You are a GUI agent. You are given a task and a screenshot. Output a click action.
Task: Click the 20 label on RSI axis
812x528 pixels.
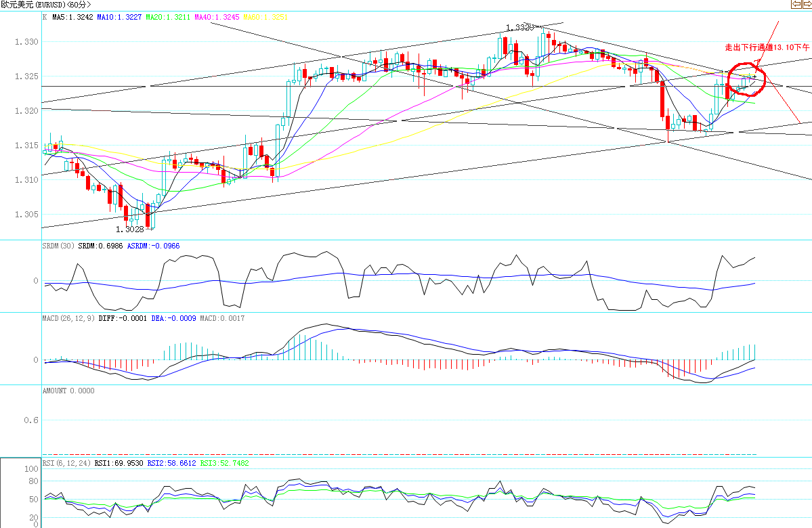[x=34, y=518]
